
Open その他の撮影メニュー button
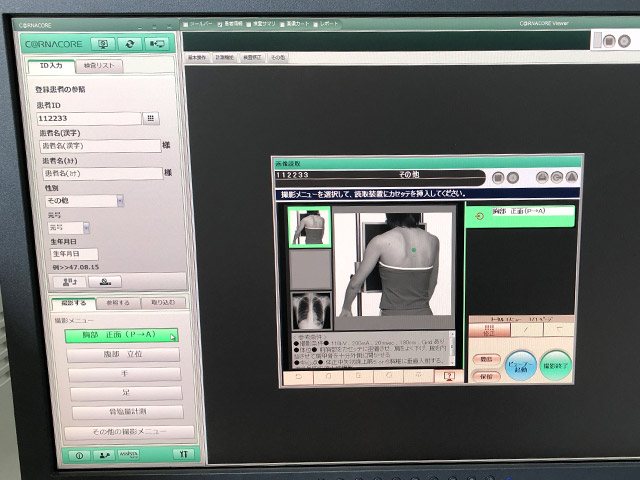129,432
